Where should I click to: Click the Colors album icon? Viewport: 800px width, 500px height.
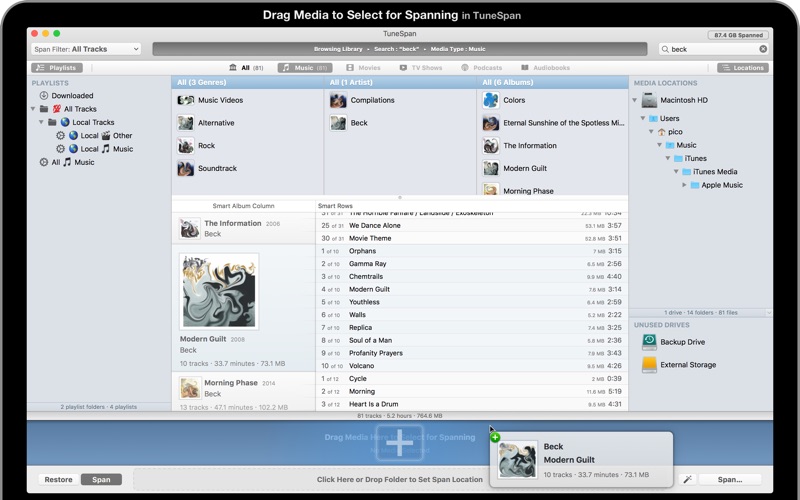(490, 100)
